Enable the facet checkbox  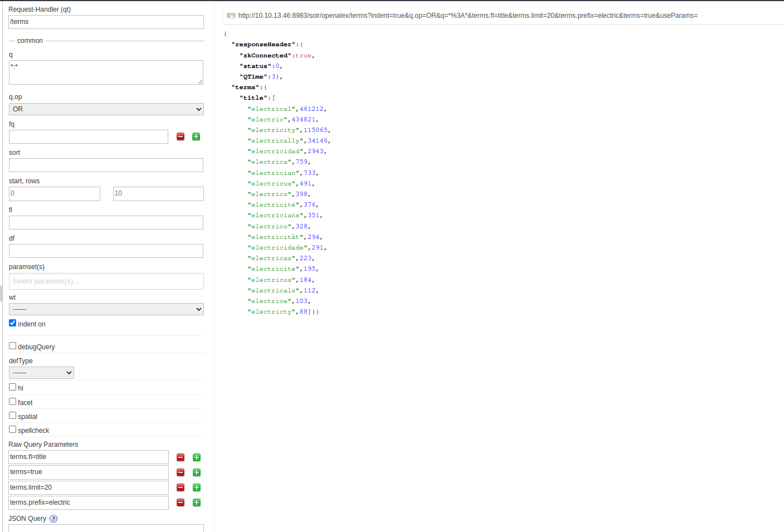[12, 402]
